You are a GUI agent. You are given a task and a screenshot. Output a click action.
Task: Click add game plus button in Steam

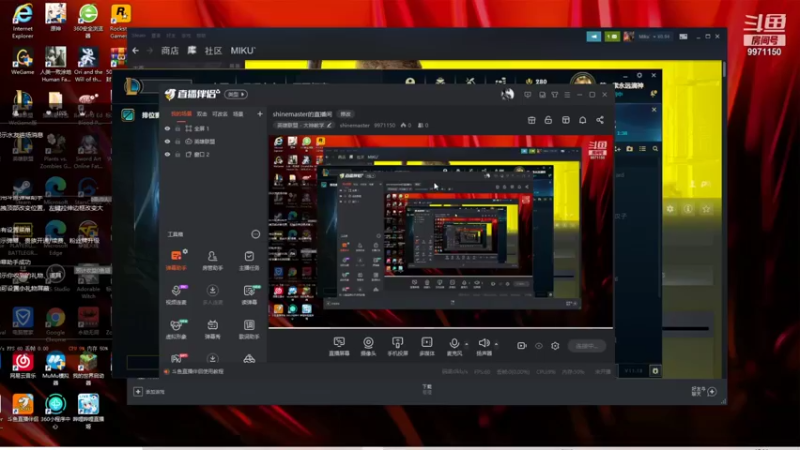click(x=138, y=391)
